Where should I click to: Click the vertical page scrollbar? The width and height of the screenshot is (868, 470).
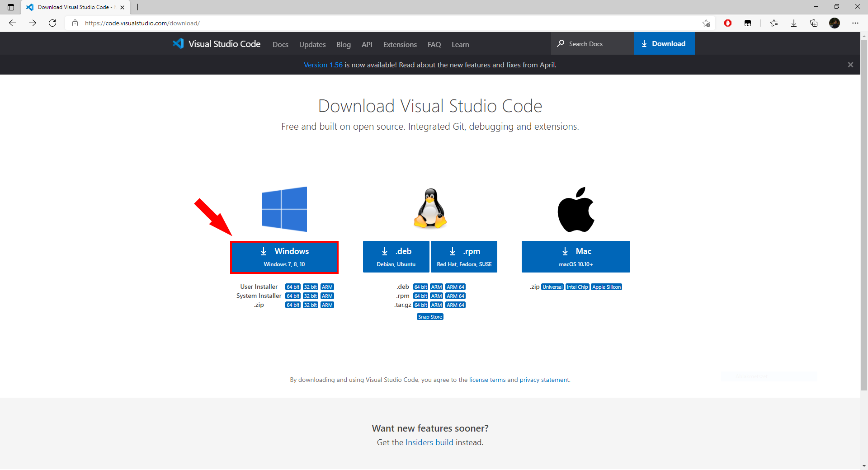tap(864, 215)
